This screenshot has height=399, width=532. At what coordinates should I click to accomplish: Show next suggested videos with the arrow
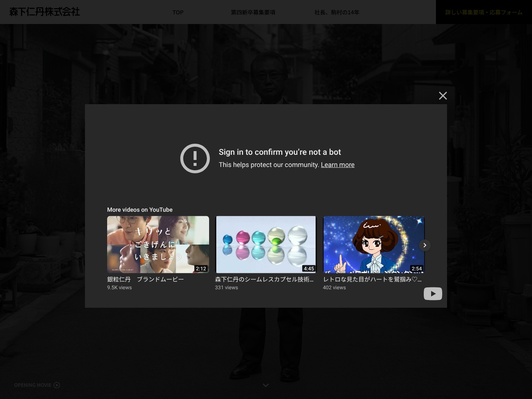coord(425,245)
